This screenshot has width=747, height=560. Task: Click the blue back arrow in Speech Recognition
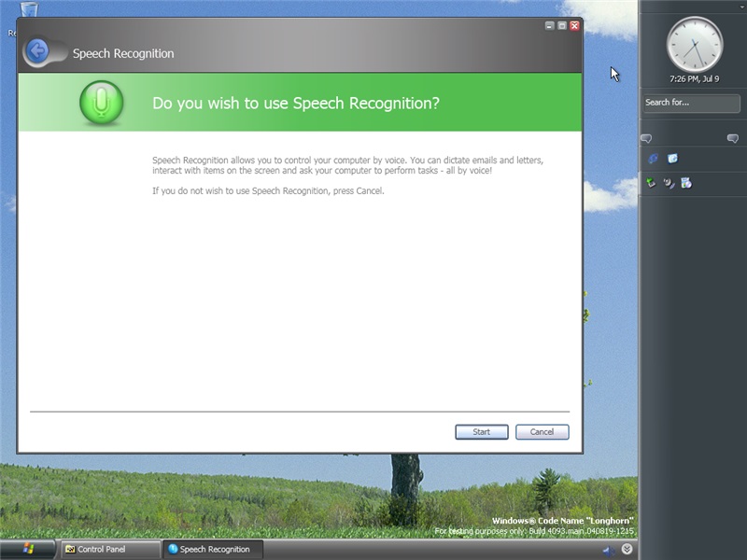37,51
